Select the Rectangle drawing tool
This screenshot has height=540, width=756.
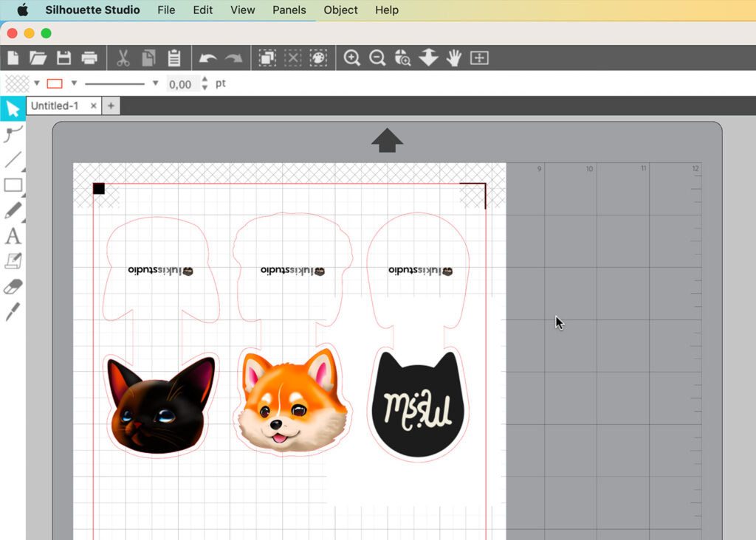[x=13, y=185]
